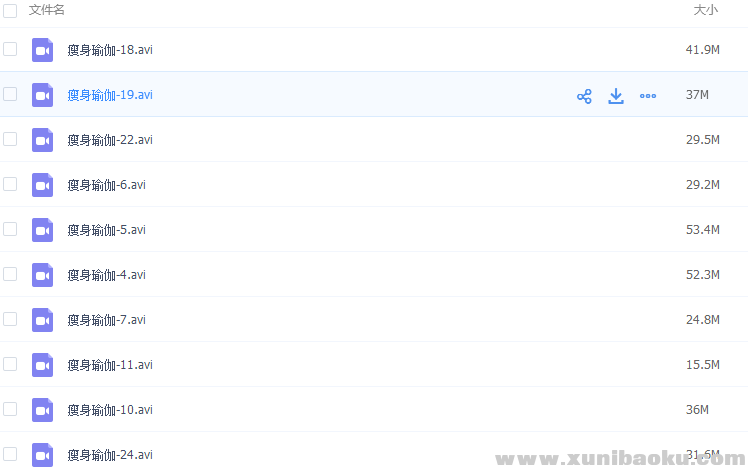Viewport: 748px width, 471px height.
Task: Sort list by 文件名 column header
Action: 46,10
